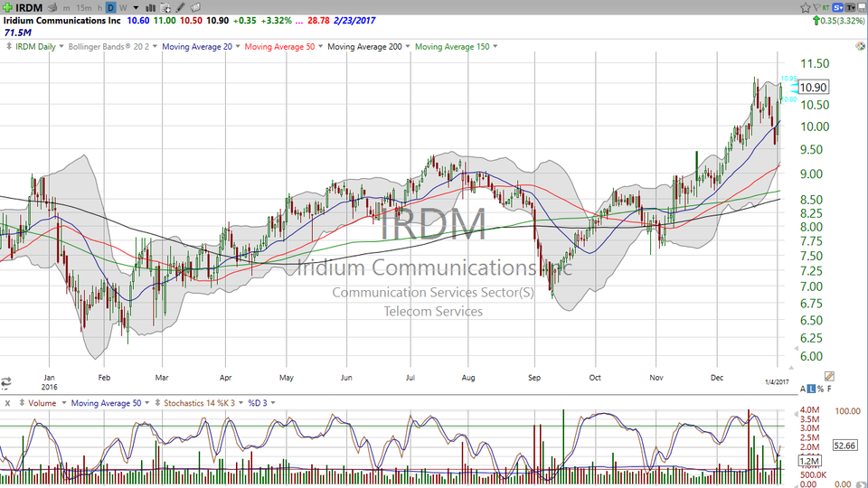Click the IRDM ticker symbol at top
The image size is (868, 488).
(29, 8)
